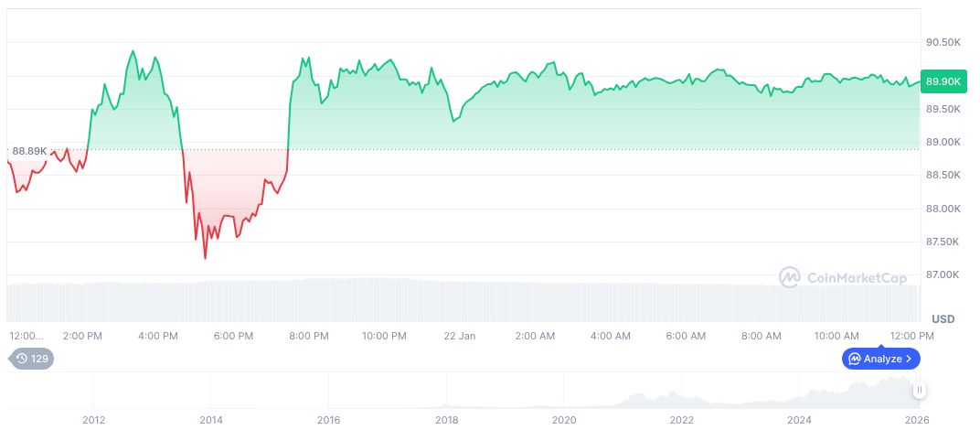Viewport: 980px width, 430px height.
Task: Click the CoinMarketCap watermark logo
Action: [842, 276]
